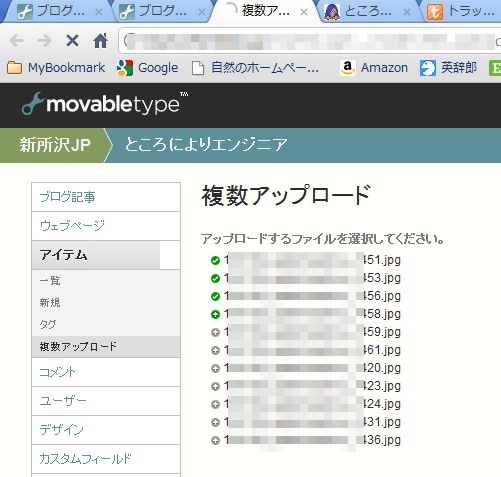Click the green check icon for 51.jpg

215,260
